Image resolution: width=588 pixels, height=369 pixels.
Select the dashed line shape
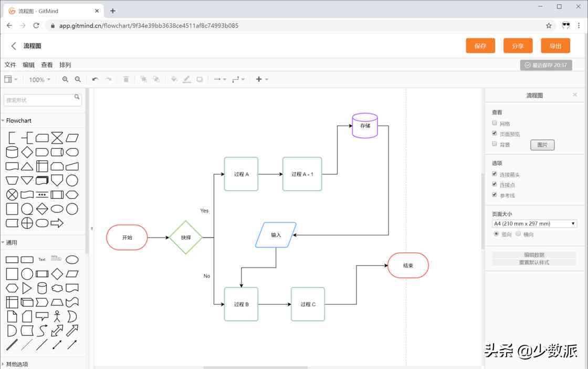click(x=27, y=345)
